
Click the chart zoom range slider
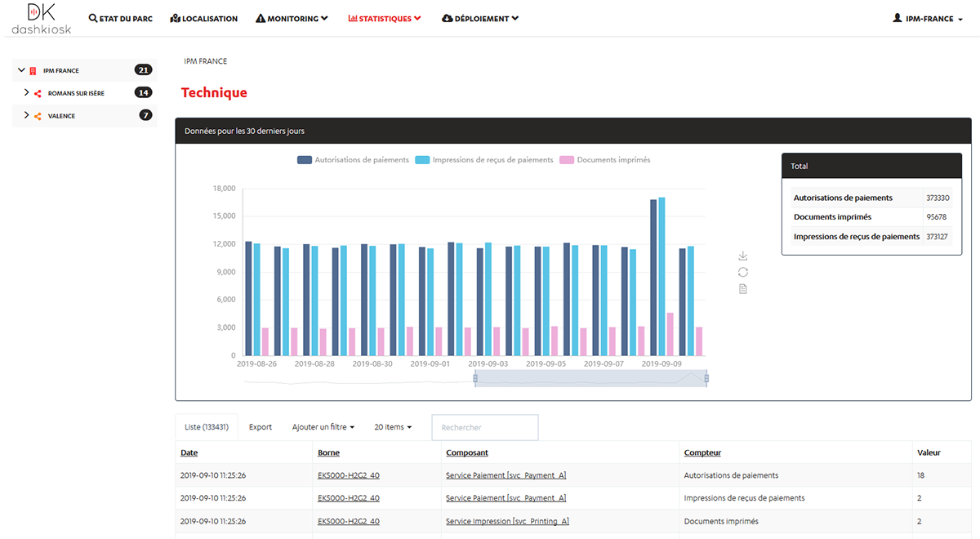(x=590, y=378)
